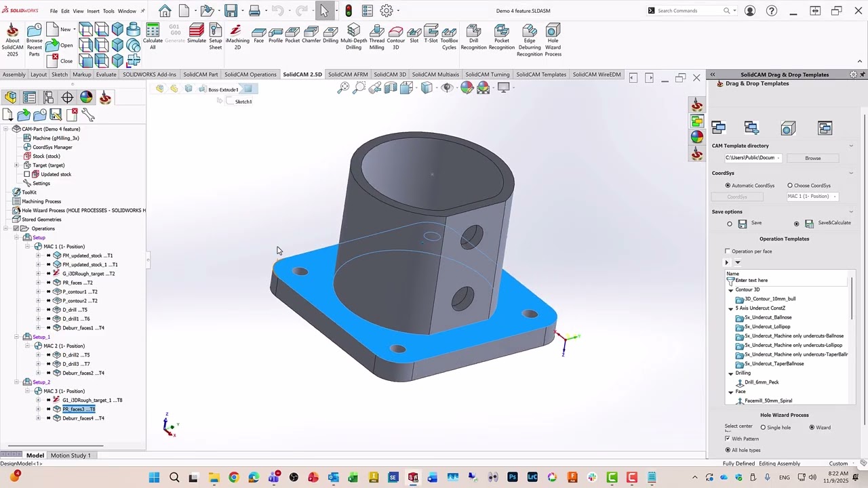Open MAC 1 position dropdown
Image resolution: width=868 pixels, height=488 pixels.
(812, 197)
